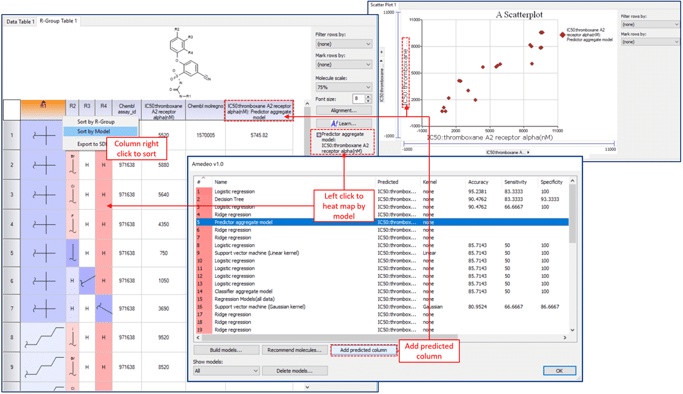Select the R1 chain structure in row 8
This screenshot has width=683, height=394.
[x=44, y=337]
